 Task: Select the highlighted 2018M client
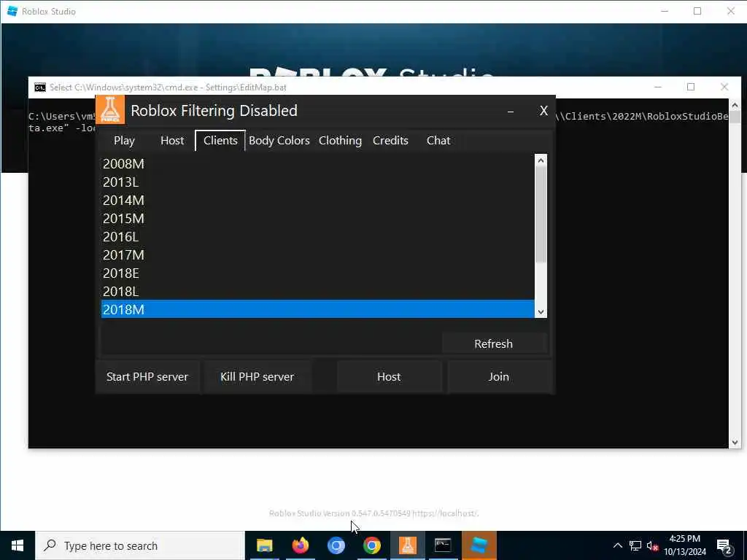click(x=318, y=309)
